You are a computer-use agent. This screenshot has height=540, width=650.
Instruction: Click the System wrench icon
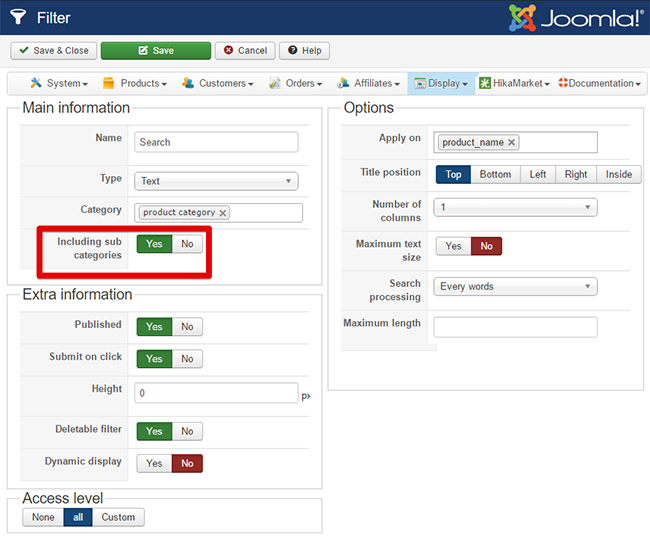[x=36, y=83]
